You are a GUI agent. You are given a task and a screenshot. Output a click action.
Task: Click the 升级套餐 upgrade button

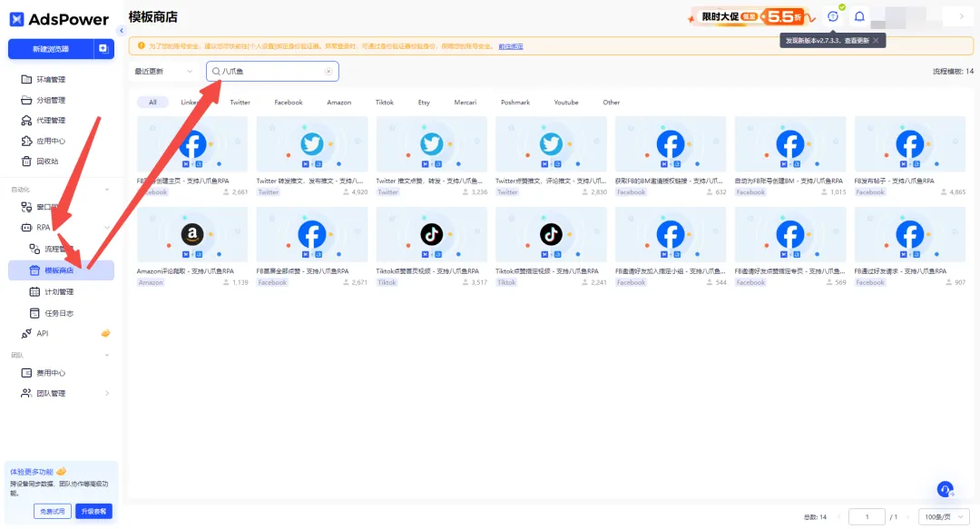93,511
